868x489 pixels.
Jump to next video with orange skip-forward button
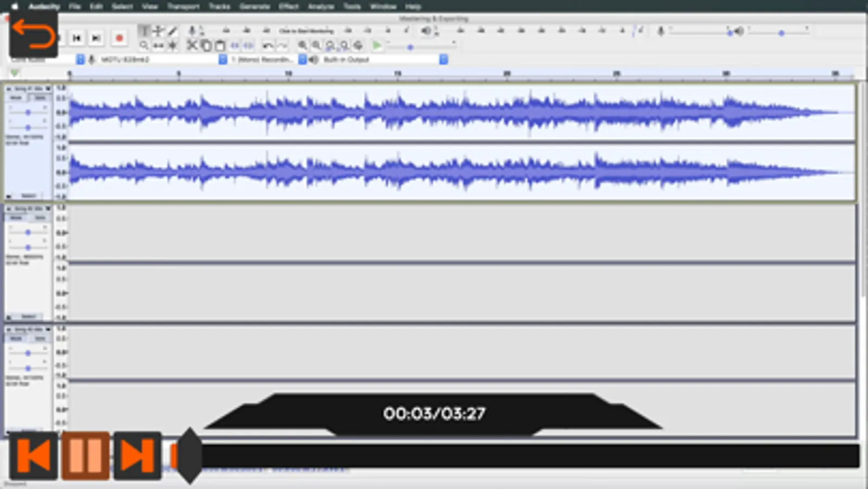pyautogui.click(x=137, y=455)
